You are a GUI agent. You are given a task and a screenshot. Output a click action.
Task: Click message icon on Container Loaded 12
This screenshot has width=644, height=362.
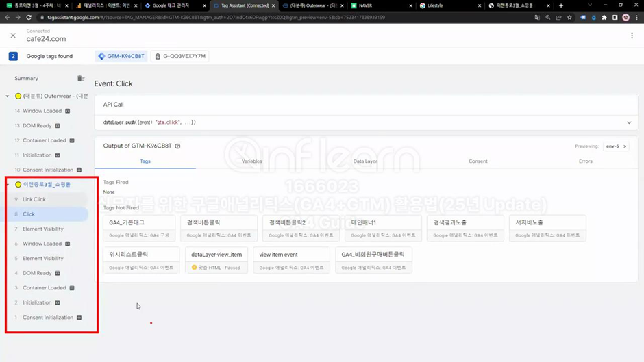pyautogui.click(x=72, y=140)
